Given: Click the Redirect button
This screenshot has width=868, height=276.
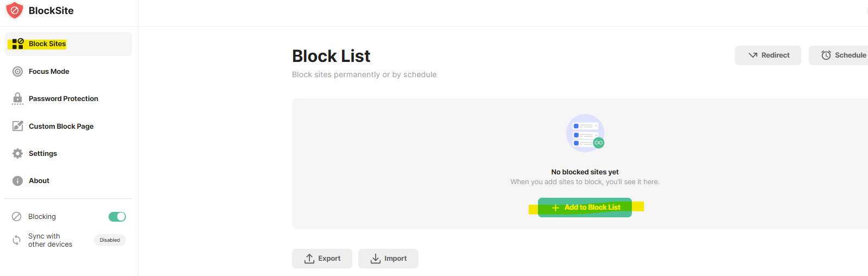Looking at the screenshot, I should 768,55.
